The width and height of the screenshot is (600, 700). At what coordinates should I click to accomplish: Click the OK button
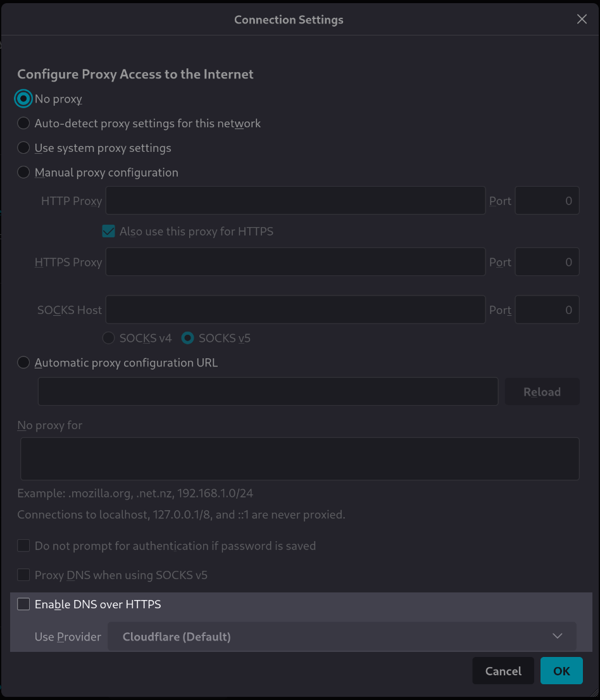pyautogui.click(x=561, y=670)
